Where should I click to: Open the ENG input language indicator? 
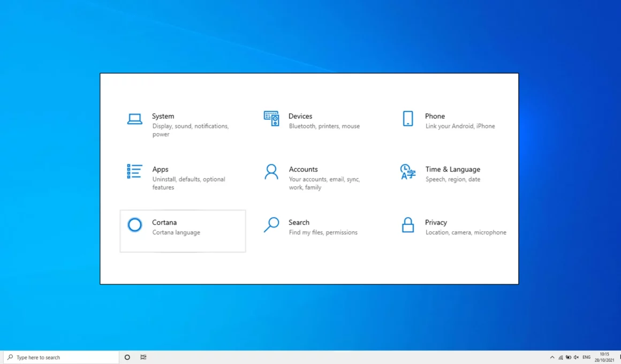pos(587,357)
